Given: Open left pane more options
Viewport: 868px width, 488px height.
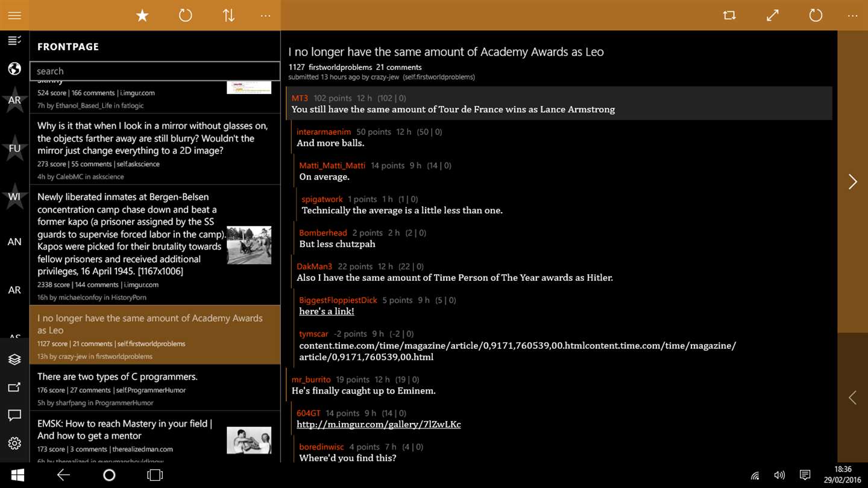Looking at the screenshot, I should click(x=265, y=16).
